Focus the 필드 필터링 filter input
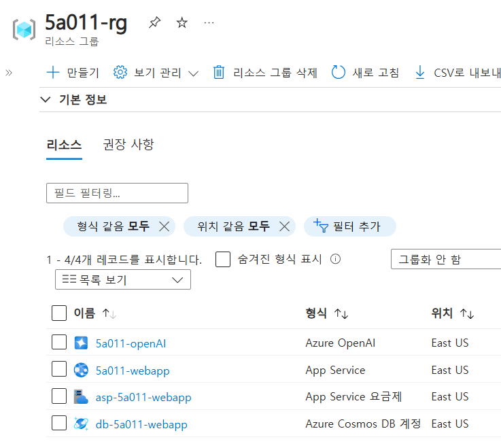The height and width of the screenshot is (448, 501). 117,193
